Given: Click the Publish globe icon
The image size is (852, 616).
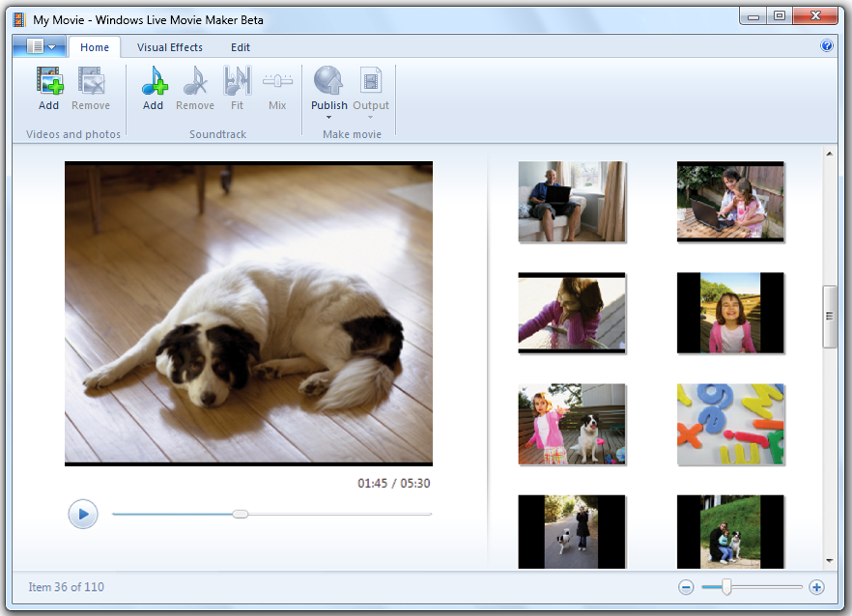Looking at the screenshot, I should pyautogui.click(x=328, y=81).
